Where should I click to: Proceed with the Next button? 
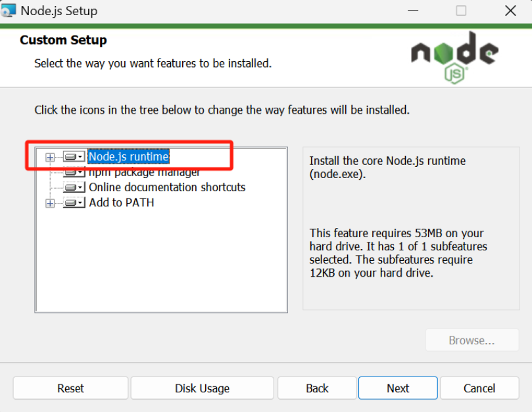pos(398,388)
